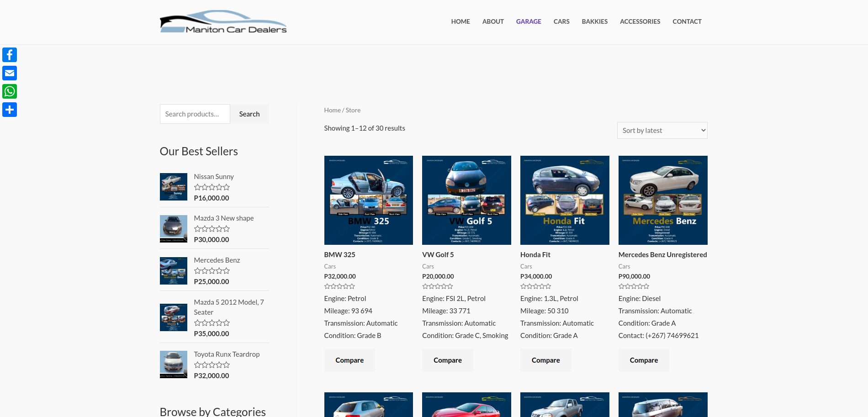Open the Sort by latest dropdown
Image resolution: width=868 pixels, height=417 pixels.
(662, 131)
